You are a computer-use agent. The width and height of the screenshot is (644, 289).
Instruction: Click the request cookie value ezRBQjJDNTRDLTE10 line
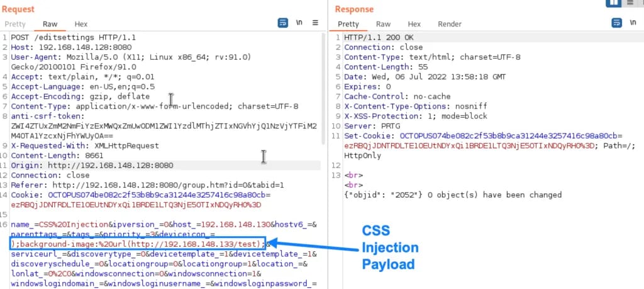tap(136, 205)
